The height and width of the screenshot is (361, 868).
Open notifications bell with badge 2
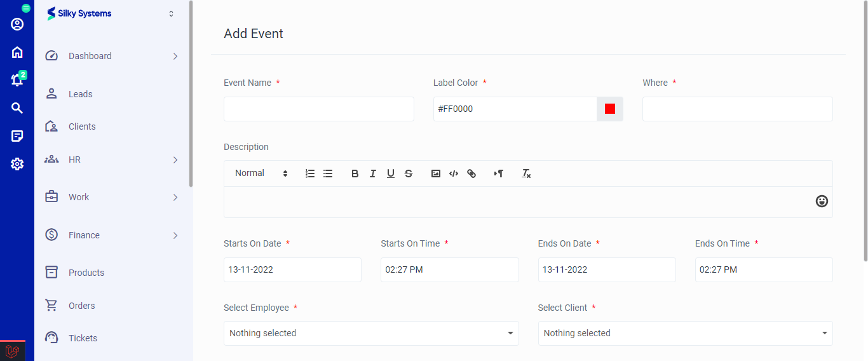tap(17, 80)
